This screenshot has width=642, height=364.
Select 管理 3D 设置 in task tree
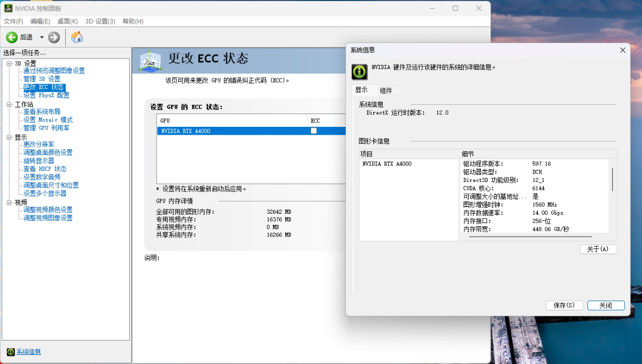pos(42,79)
